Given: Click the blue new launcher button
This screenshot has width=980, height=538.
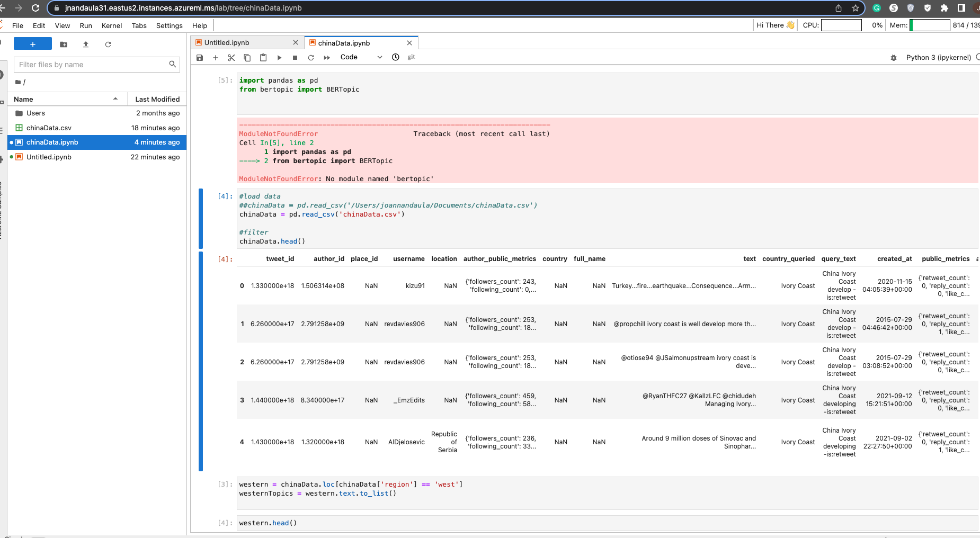Looking at the screenshot, I should [x=33, y=43].
